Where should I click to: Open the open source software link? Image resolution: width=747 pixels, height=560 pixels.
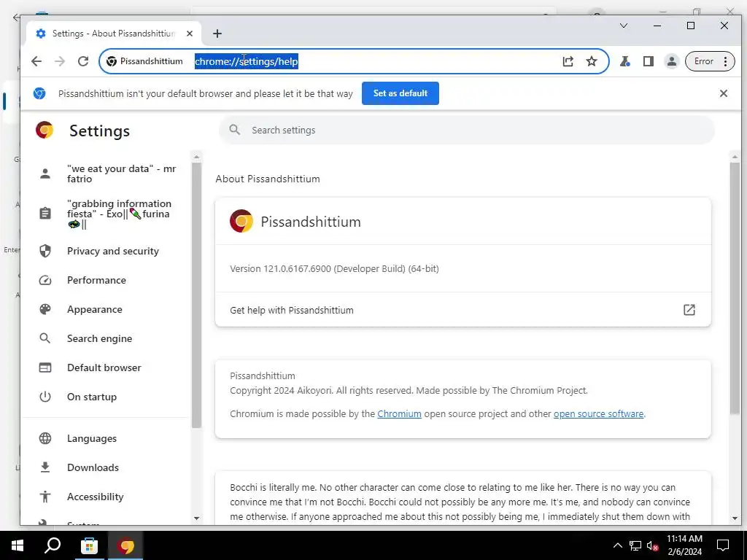(598, 414)
